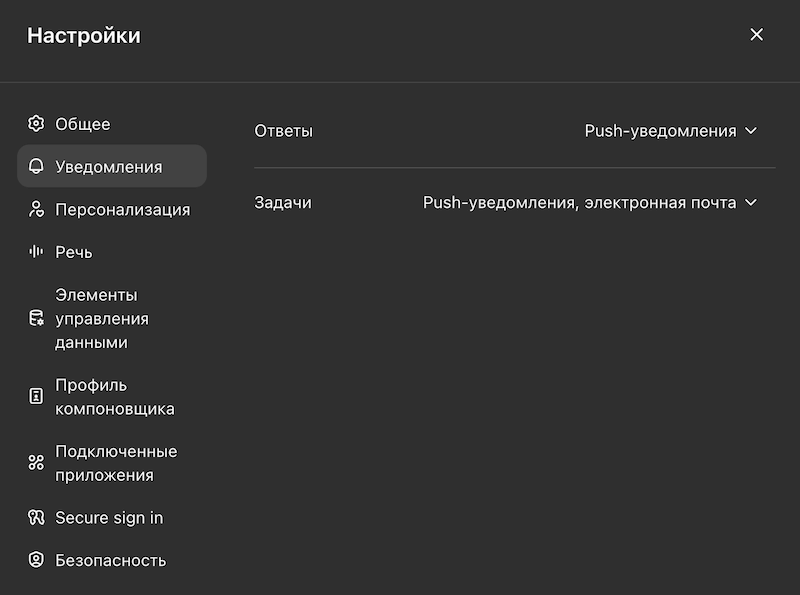Click the database icon for Элементы управления данными

(36, 318)
